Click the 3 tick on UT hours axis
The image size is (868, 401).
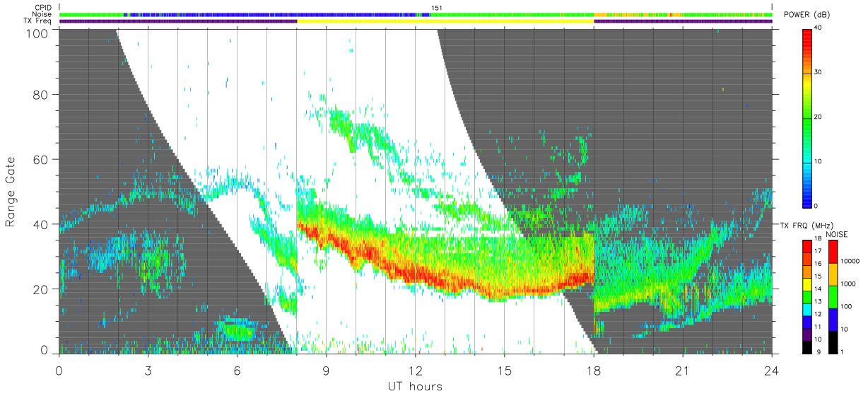[148, 371]
